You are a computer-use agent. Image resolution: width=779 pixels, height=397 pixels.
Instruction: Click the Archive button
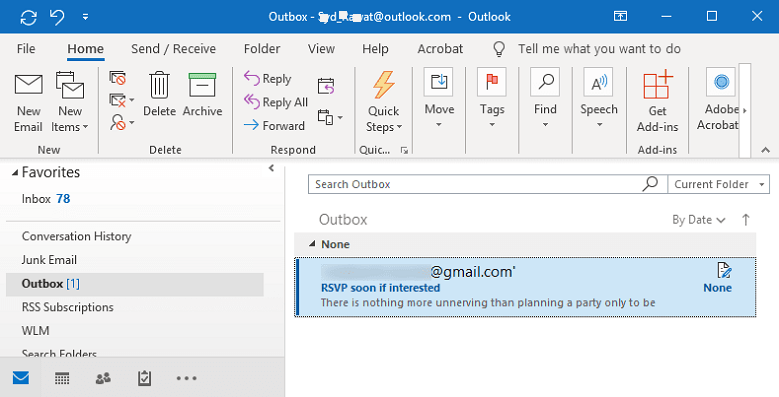pyautogui.click(x=202, y=94)
